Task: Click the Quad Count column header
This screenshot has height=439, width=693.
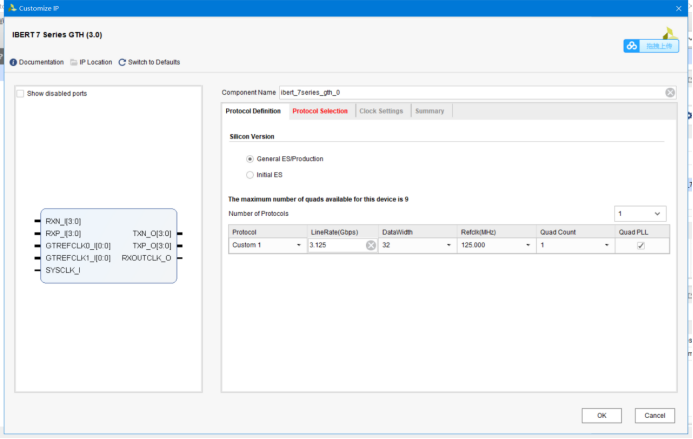Action: pyautogui.click(x=575, y=232)
